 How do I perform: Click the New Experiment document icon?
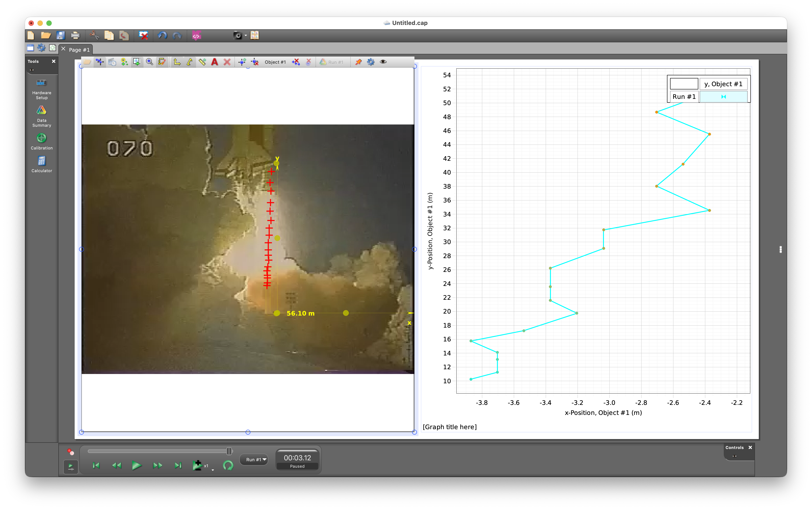tap(31, 35)
